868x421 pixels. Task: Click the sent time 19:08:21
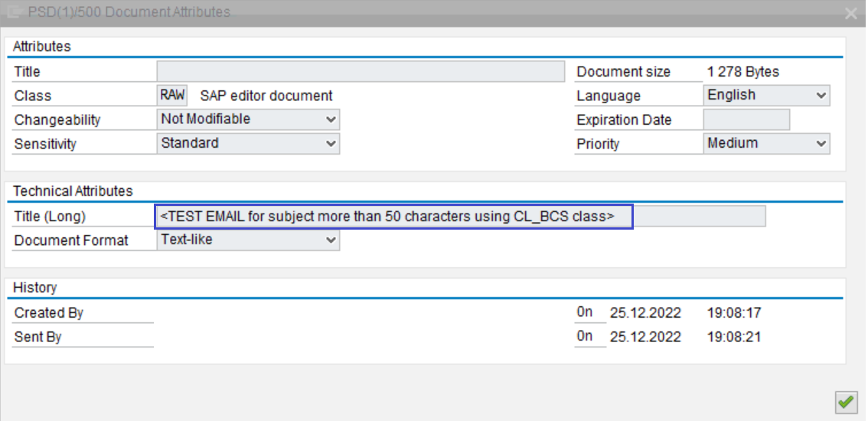pos(733,337)
